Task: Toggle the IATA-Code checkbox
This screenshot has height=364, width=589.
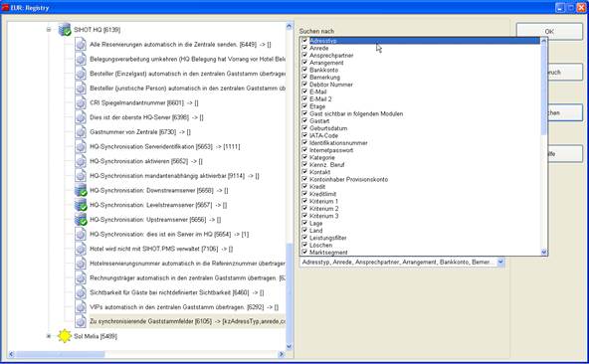Action: 304,135
